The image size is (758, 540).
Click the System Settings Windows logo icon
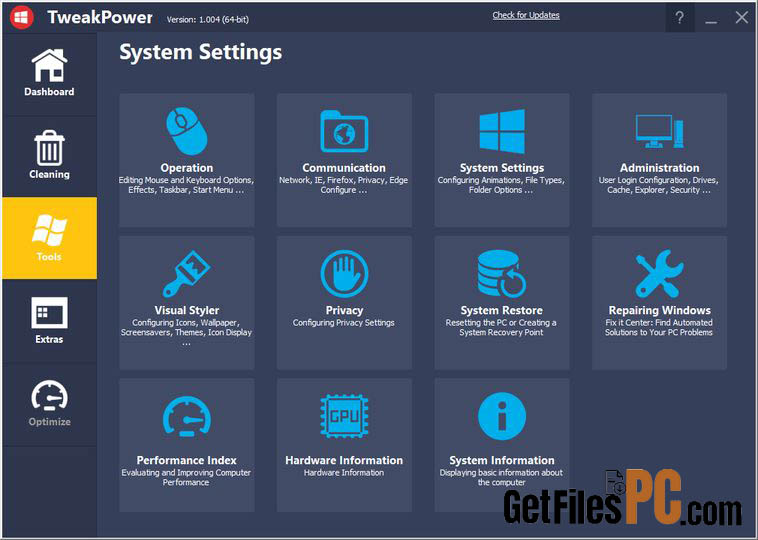click(502, 131)
